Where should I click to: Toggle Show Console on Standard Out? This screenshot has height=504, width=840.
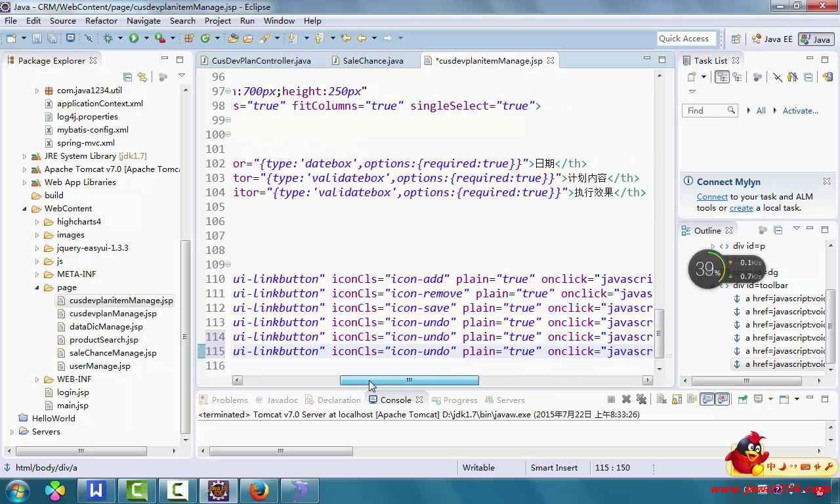(707, 399)
